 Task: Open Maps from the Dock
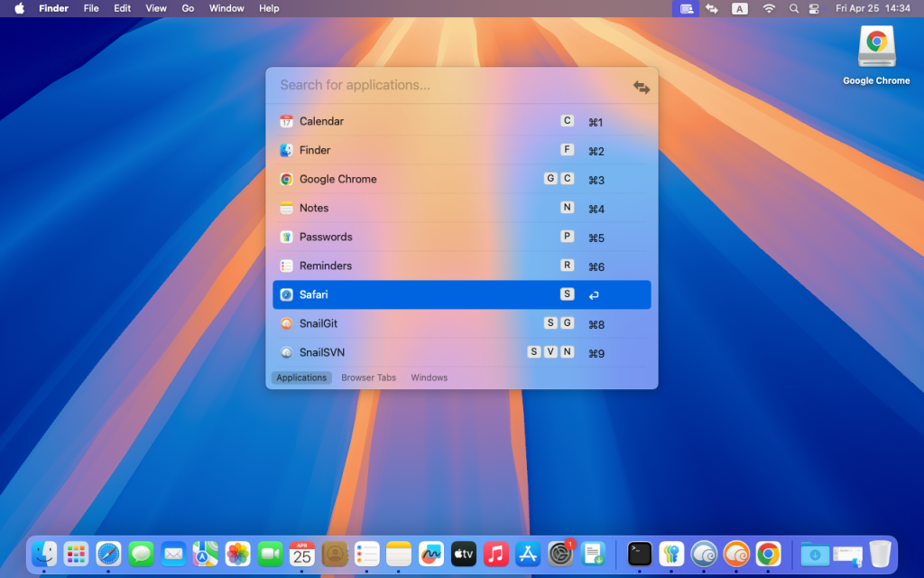click(205, 555)
